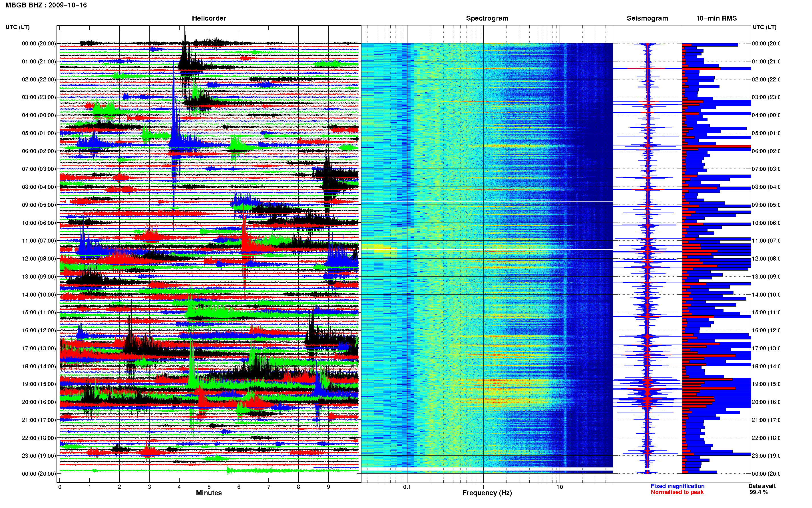The image size is (812, 508).
Task: Click the Seismogram panel heading
Action: coord(647,18)
